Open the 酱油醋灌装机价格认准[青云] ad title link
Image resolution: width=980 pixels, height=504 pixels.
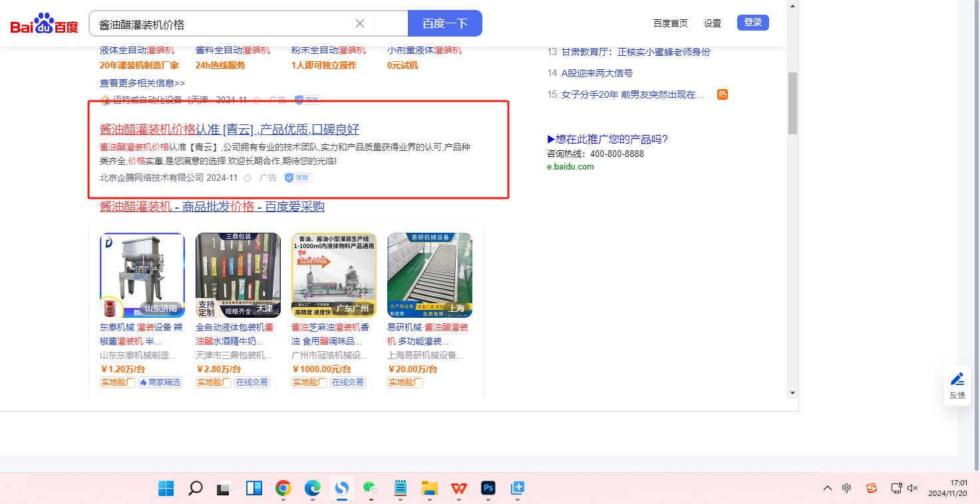point(230,129)
